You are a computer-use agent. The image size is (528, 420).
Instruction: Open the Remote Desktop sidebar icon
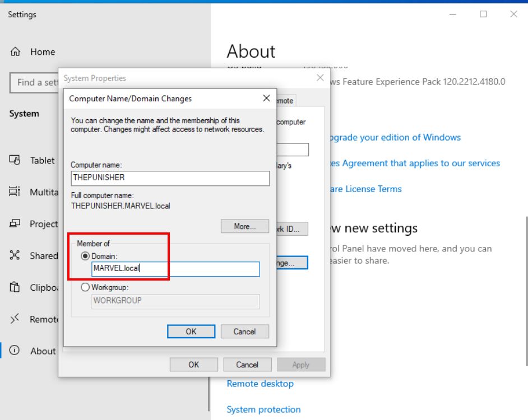pyautogui.click(x=15, y=319)
